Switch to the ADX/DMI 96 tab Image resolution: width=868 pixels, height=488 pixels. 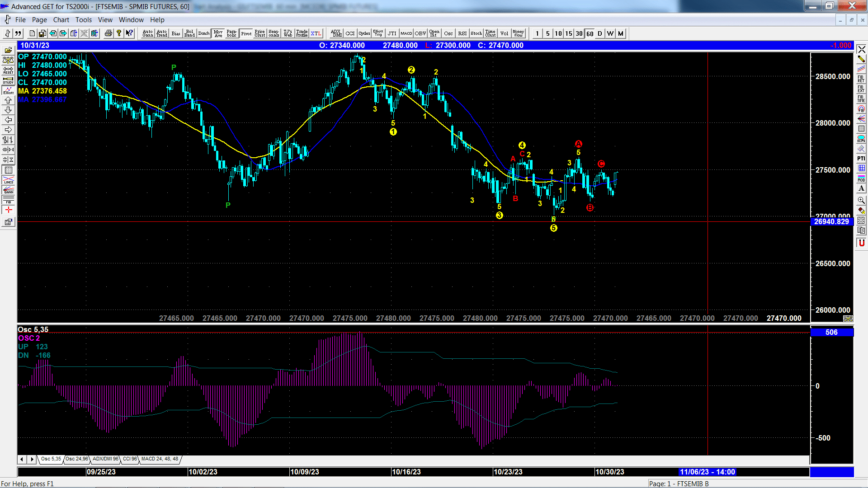pos(105,459)
